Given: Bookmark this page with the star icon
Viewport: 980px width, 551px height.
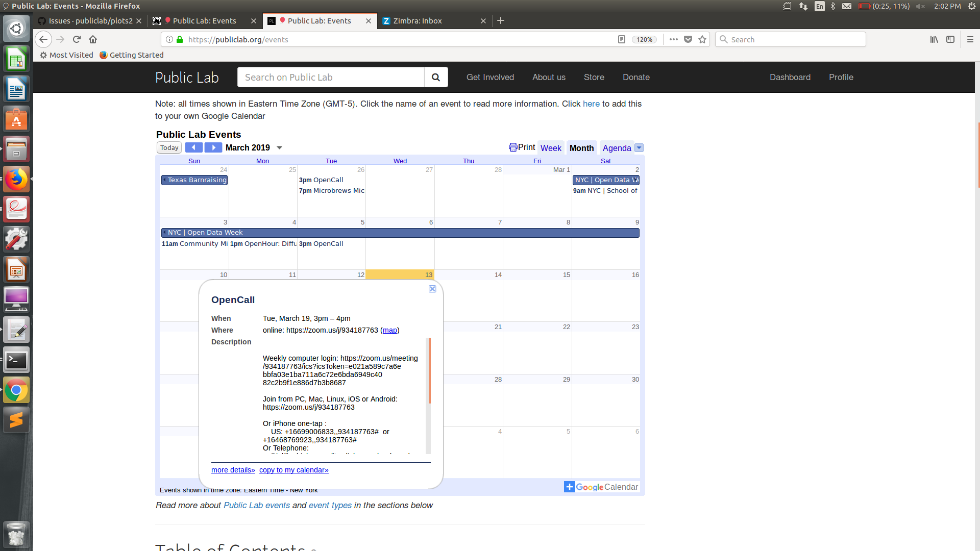Looking at the screenshot, I should [702, 39].
